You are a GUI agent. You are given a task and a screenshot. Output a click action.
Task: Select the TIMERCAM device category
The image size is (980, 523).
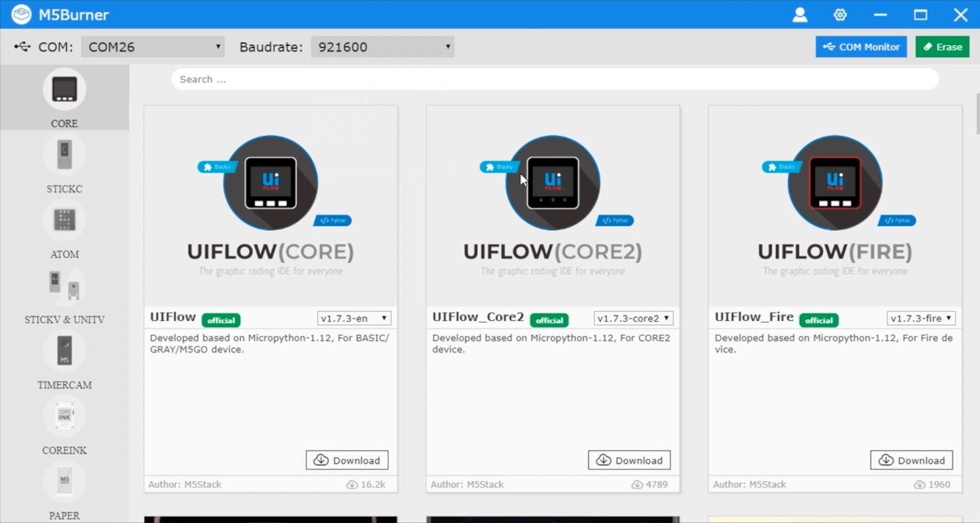click(x=64, y=351)
